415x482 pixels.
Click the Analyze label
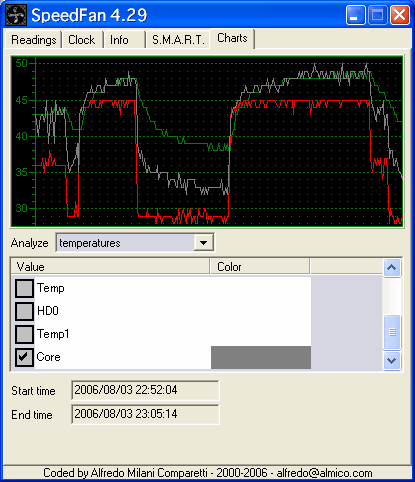29,243
